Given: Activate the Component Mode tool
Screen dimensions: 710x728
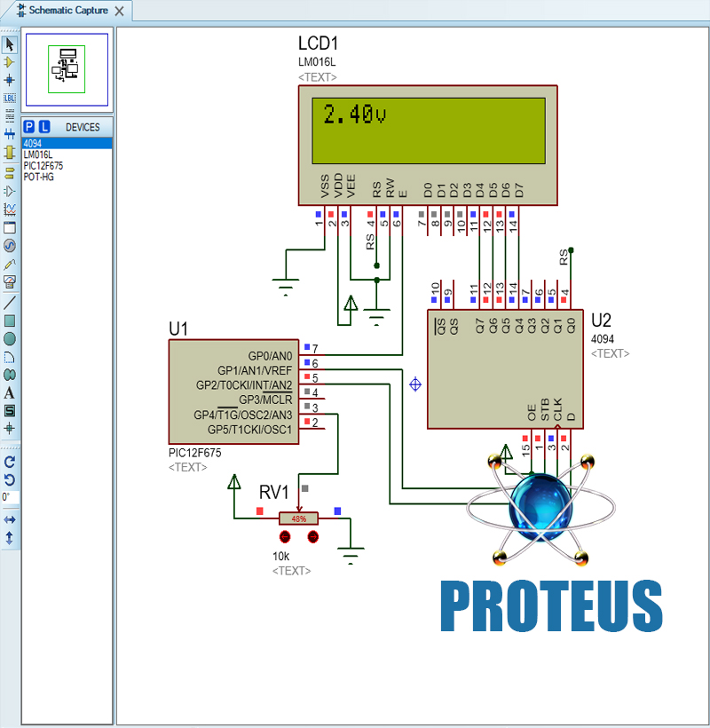Looking at the screenshot, I should tap(10, 62).
